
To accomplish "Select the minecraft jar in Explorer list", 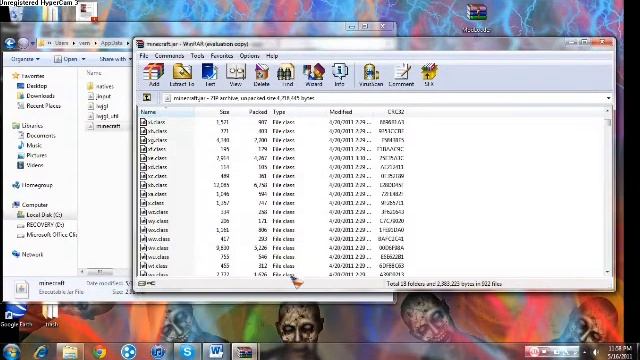I will 104,126.
